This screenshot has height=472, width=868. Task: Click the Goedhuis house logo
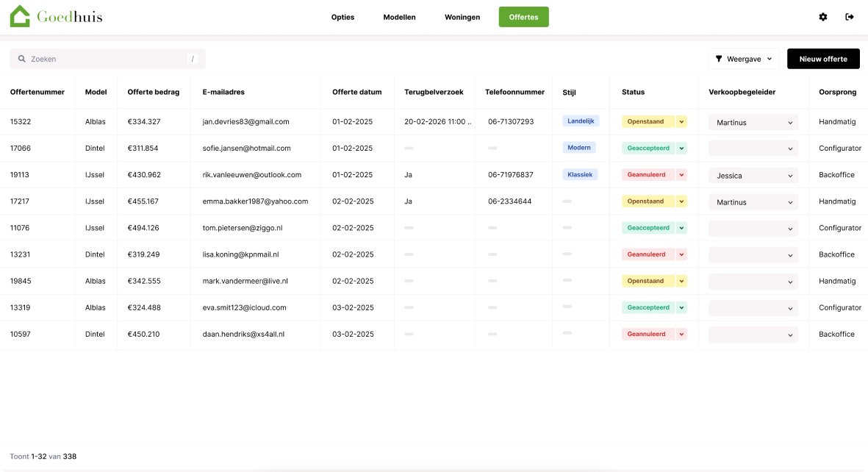pos(21,16)
